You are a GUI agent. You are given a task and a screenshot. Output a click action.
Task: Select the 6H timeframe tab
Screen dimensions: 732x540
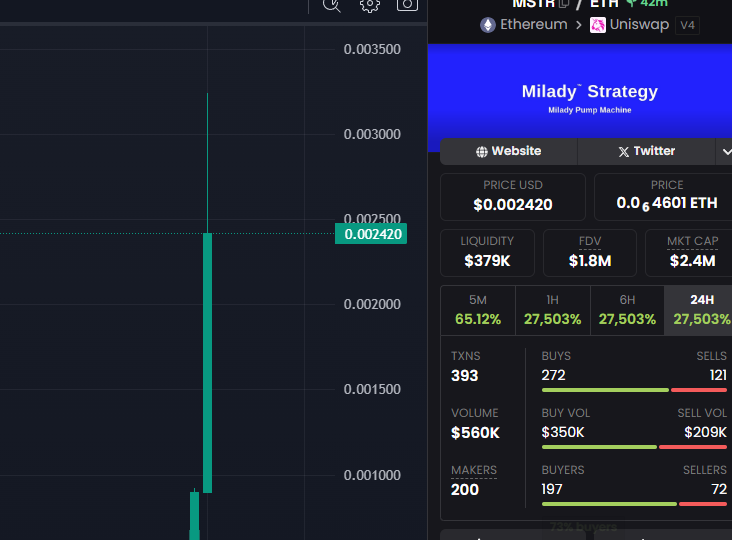627,310
